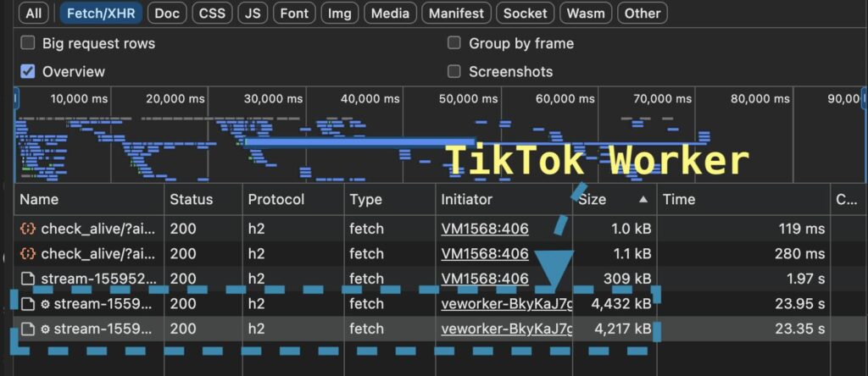The image size is (868, 376).
Task: Click the gear icon on the 4,217 kB stream row
Action: click(x=46, y=329)
